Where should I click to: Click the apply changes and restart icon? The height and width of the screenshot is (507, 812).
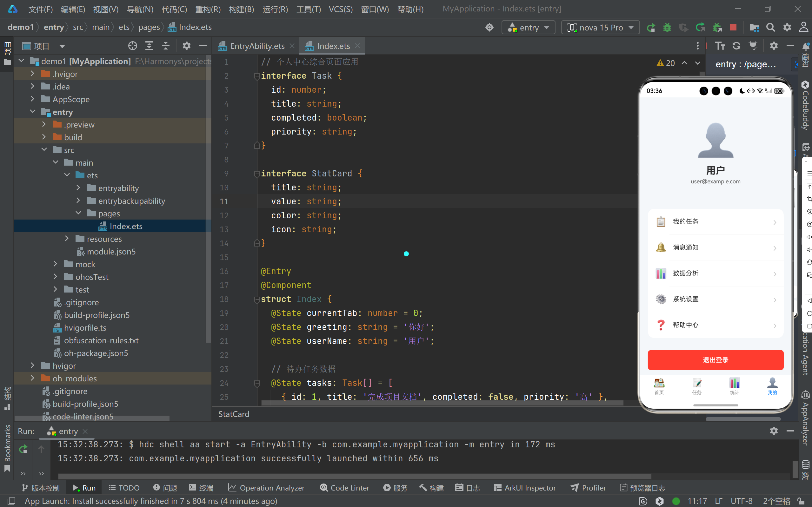[700, 28]
